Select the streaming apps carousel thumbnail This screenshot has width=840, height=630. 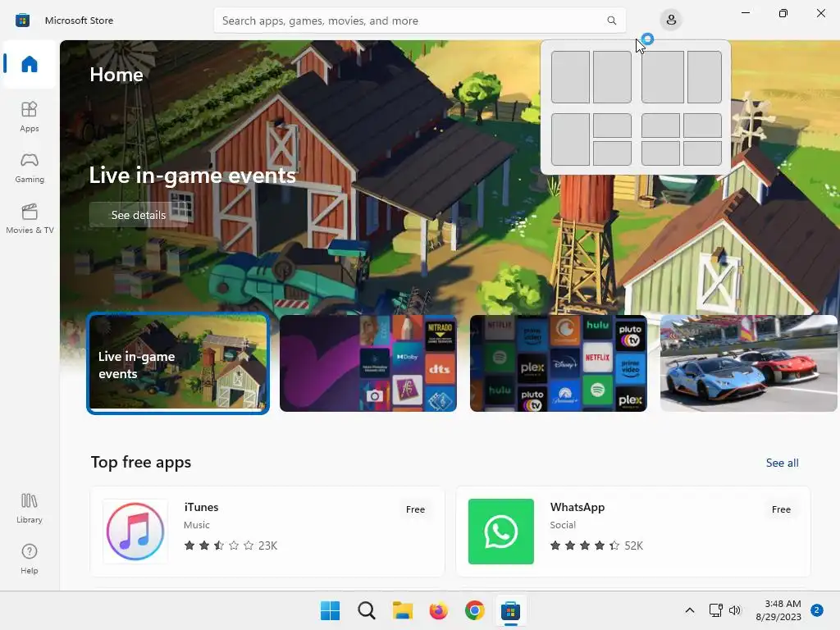tap(558, 363)
